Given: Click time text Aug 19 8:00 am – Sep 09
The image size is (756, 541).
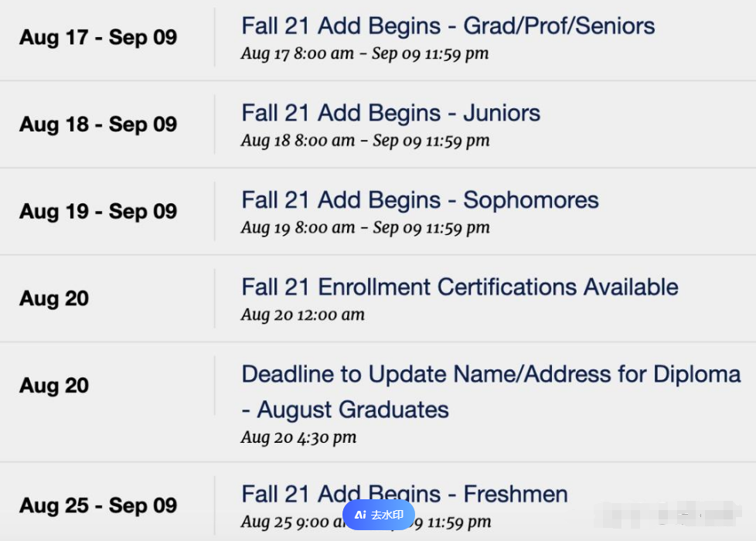Looking at the screenshot, I should coord(366,227).
